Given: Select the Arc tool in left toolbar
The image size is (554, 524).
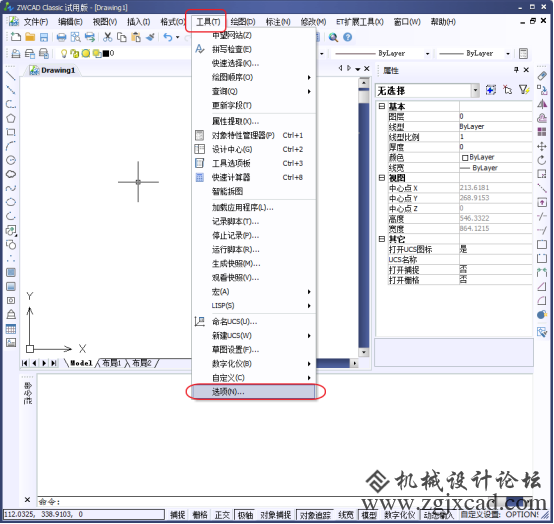Looking at the screenshot, I should [x=11, y=146].
